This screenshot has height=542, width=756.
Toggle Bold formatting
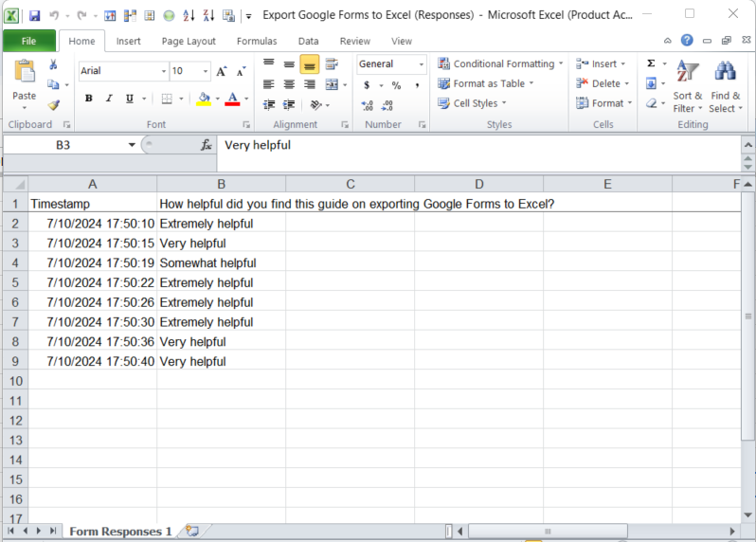(x=88, y=99)
